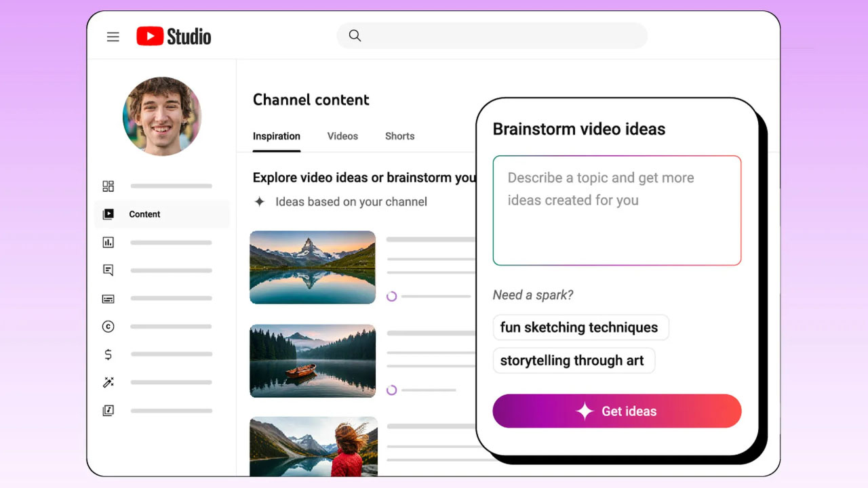Viewport: 868px width, 488px height.
Task: Open the Subtitles sidebar icon
Action: (108, 298)
